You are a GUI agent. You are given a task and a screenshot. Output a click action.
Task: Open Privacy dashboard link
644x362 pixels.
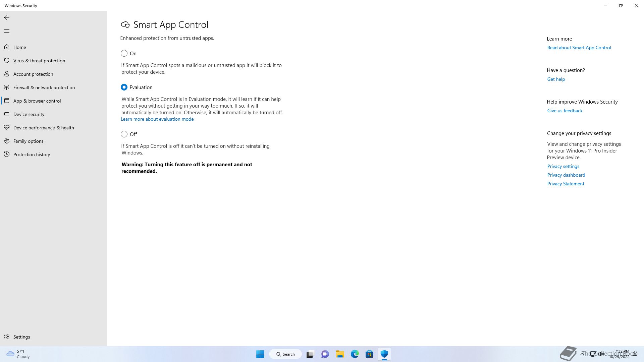point(566,175)
